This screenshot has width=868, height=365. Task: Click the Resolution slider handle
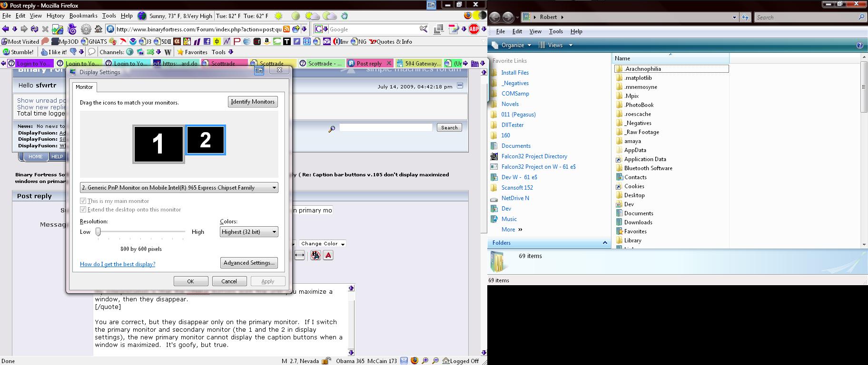click(x=98, y=232)
